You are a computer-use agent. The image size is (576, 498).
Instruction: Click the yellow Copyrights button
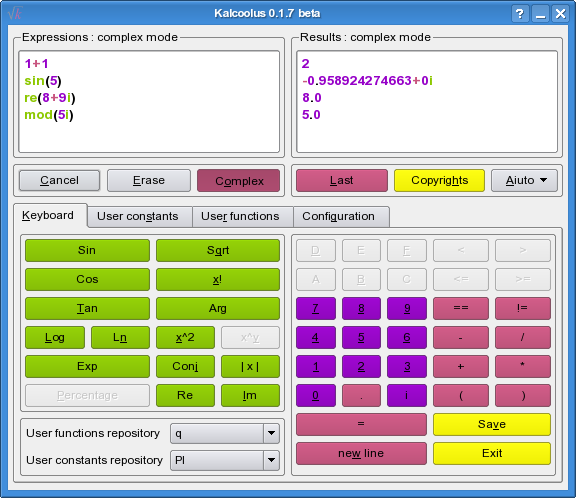(439, 180)
